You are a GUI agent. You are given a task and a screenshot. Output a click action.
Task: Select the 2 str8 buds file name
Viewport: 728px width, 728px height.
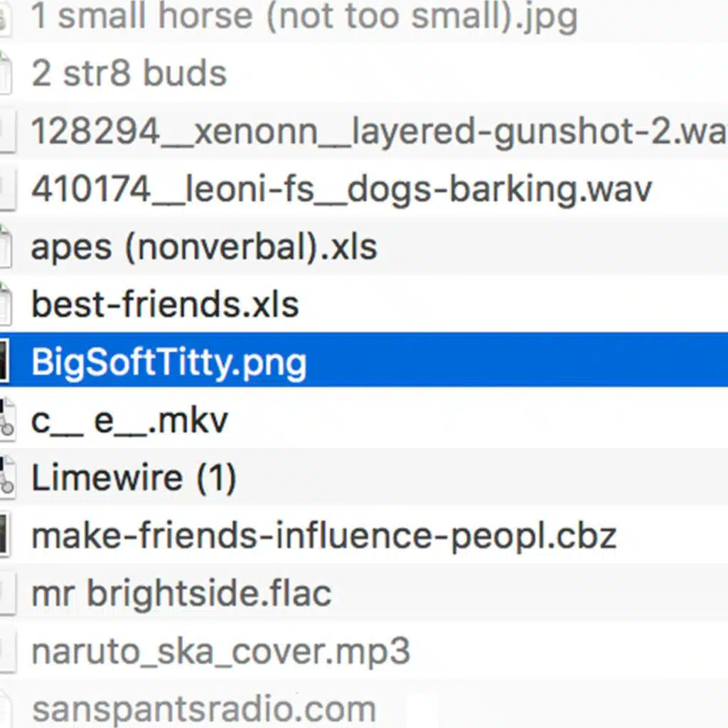pos(129,73)
